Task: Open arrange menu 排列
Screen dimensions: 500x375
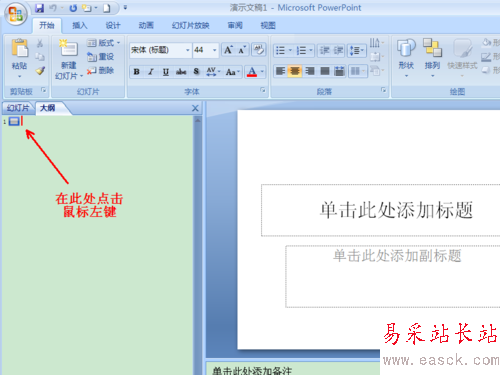Action: click(x=432, y=58)
